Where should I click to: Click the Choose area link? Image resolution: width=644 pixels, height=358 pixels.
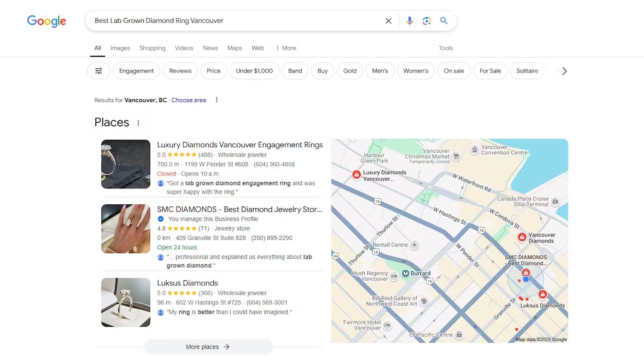pos(188,100)
